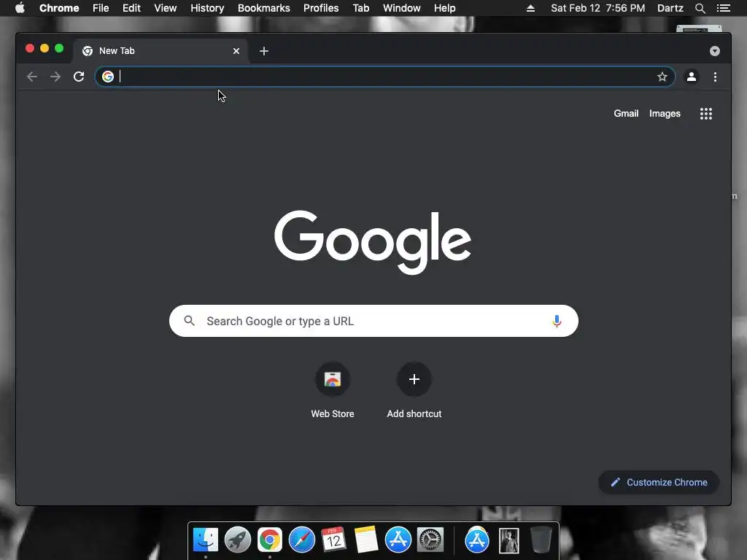Screen dimensions: 747x560
Task: Open Launchpad rocket icon in the Dock
Action: pos(237,540)
